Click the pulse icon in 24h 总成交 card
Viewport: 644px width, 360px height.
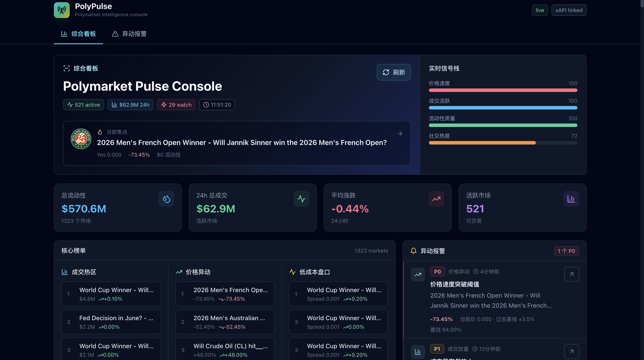pos(301,199)
